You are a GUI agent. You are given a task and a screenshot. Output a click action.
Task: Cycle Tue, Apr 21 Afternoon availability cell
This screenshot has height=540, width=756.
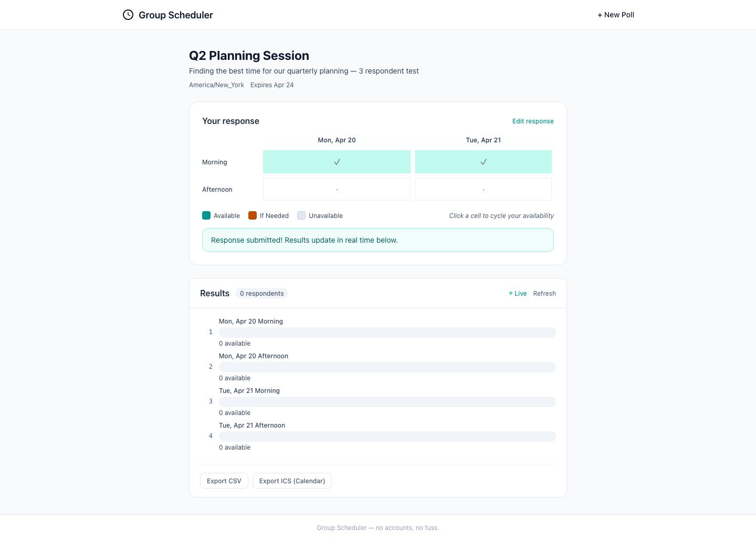click(x=483, y=189)
